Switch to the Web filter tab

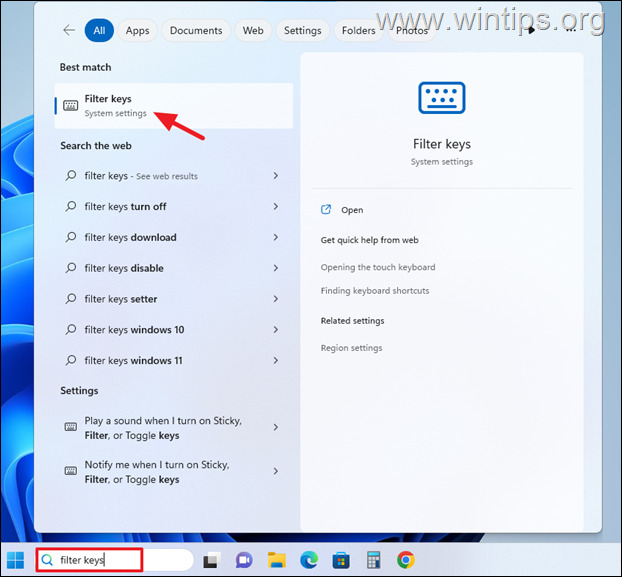(x=253, y=31)
